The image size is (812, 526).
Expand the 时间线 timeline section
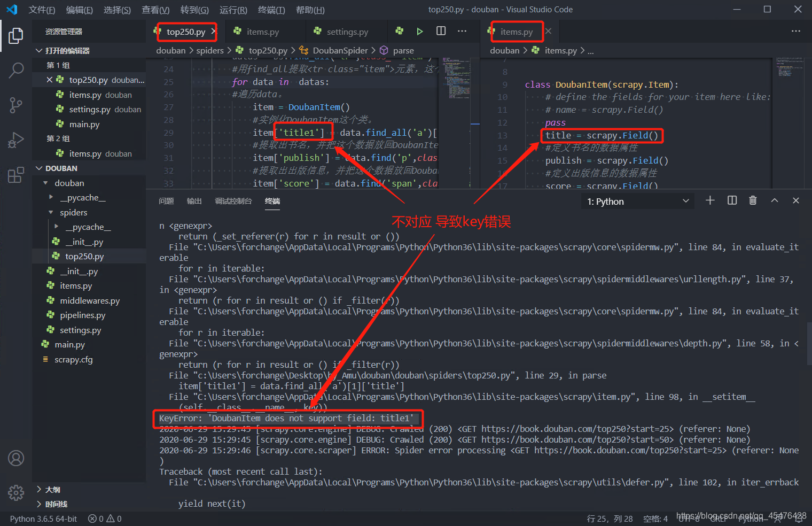[89, 504]
